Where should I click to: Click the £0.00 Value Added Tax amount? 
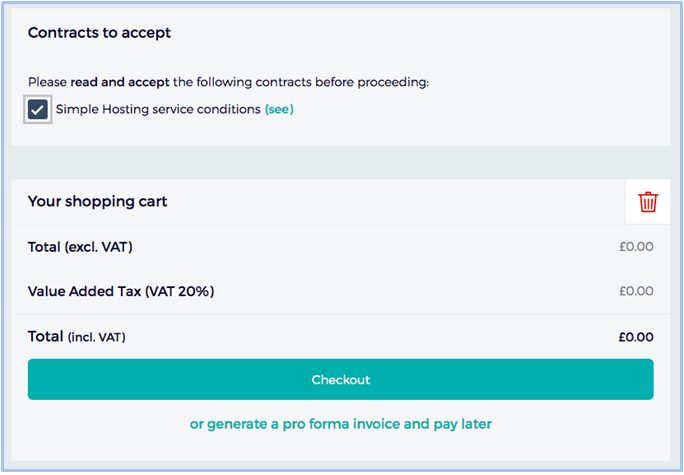click(636, 291)
